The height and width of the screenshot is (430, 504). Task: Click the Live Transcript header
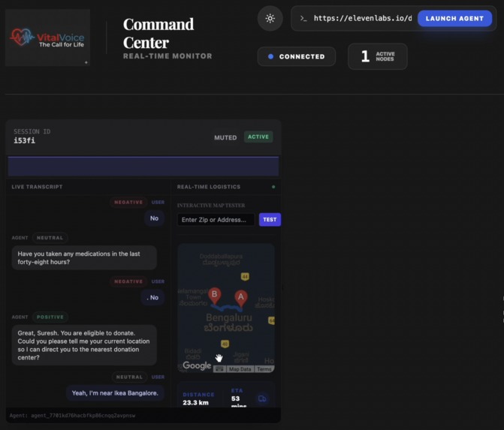pos(37,187)
